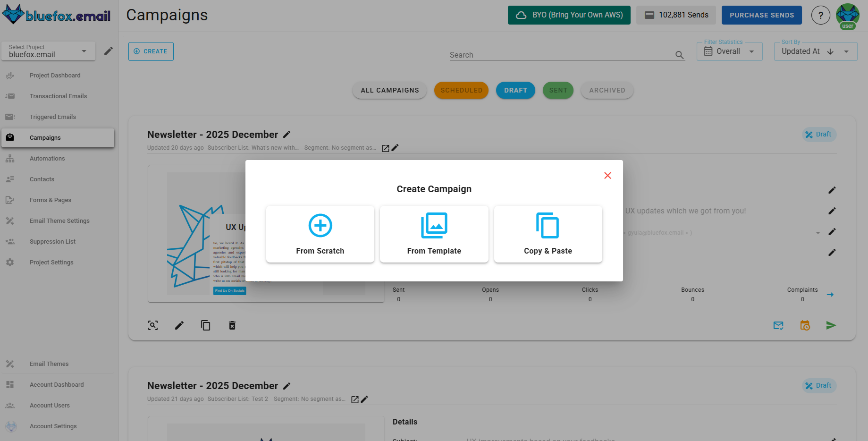Switch to the SCHEDULED campaigns tab

(461, 90)
